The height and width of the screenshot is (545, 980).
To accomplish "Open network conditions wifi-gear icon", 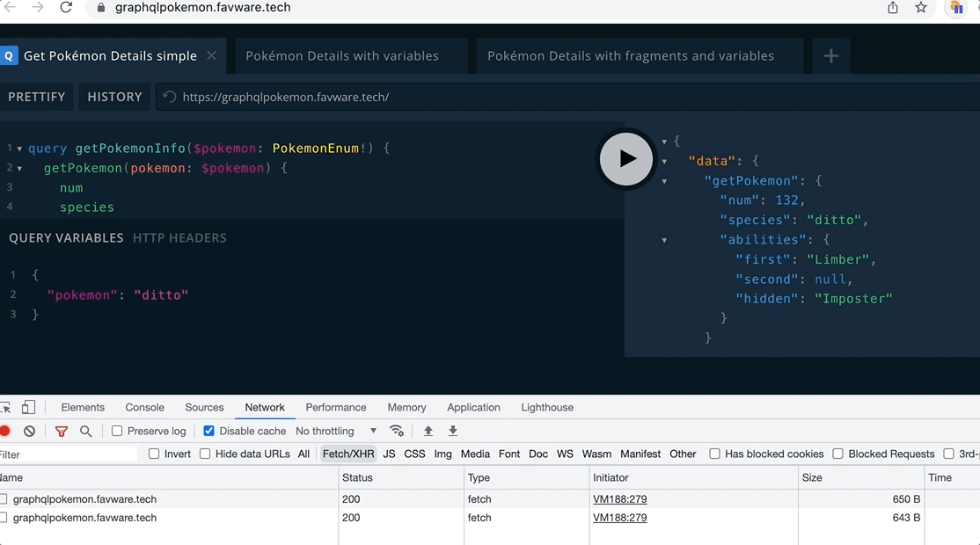I will coord(397,431).
